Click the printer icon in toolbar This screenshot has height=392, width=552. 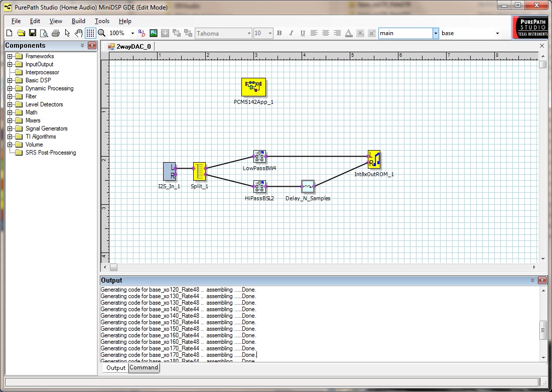coord(56,33)
